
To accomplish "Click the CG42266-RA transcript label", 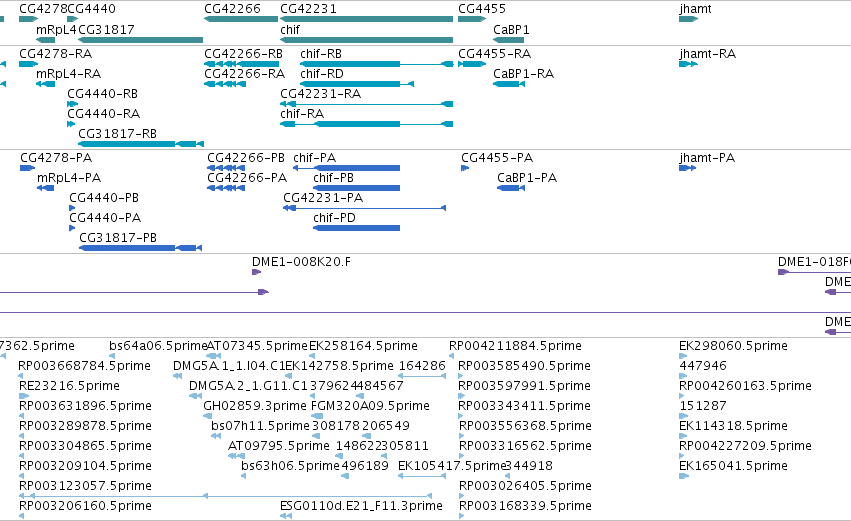I will 244,74.
